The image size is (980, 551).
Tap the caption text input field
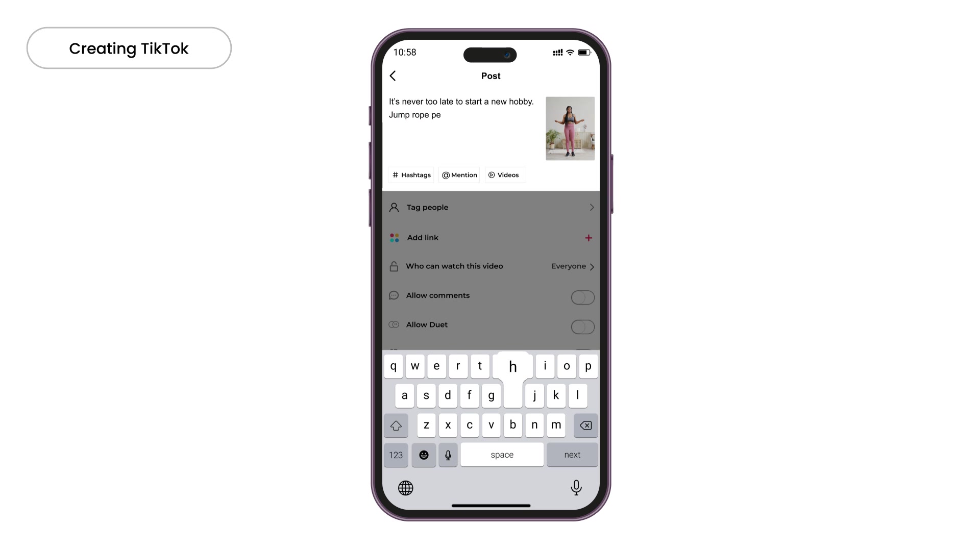462,128
